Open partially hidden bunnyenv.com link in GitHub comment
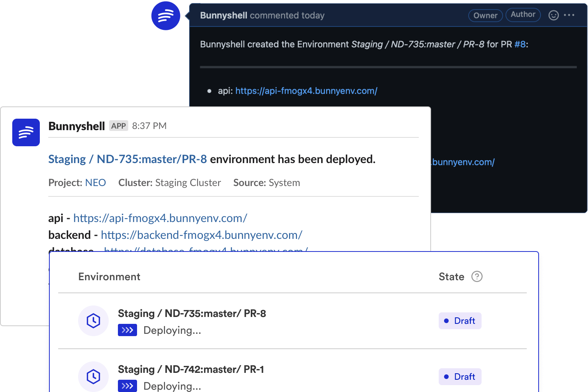The image size is (588, 392). pyautogui.click(x=463, y=162)
